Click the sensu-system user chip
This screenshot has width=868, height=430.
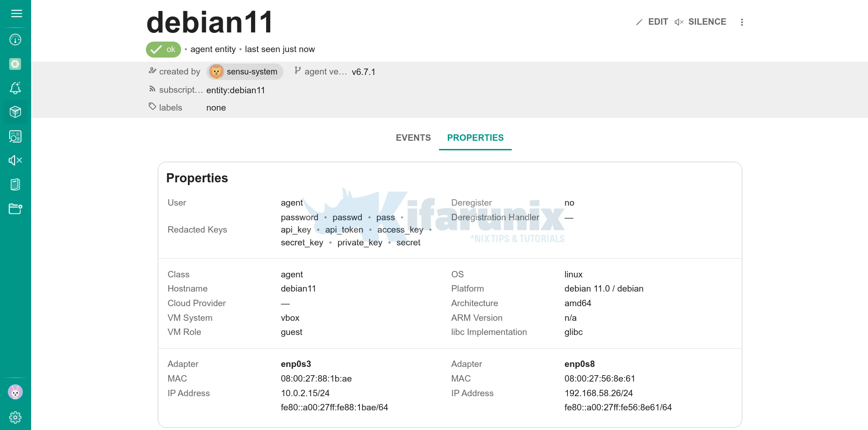tap(245, 71)
